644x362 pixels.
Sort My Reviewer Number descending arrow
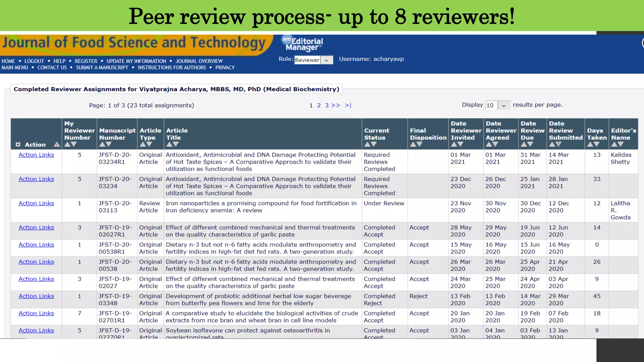coord(74,144)
